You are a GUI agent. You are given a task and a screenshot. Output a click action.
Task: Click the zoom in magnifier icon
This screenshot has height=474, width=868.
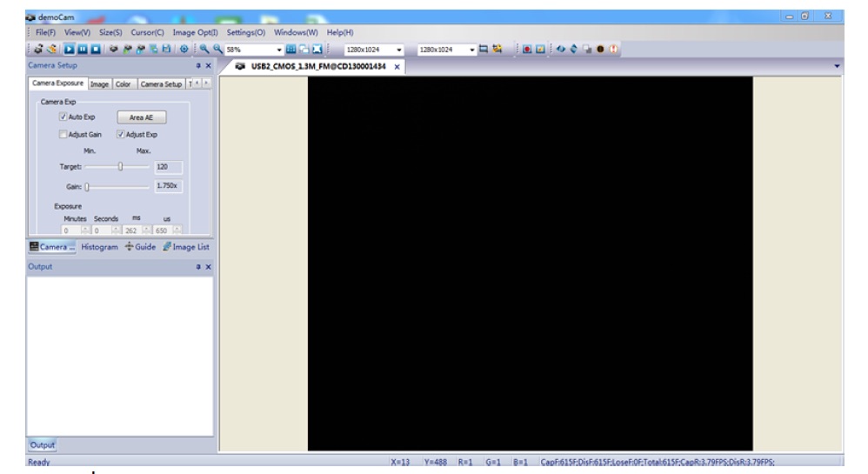point(204,50)
